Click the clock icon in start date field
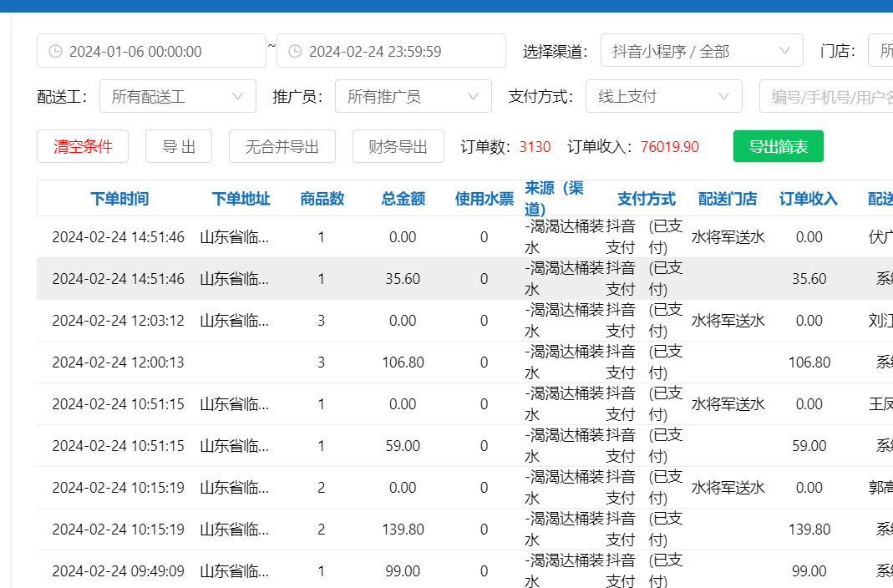 [55, 51]
